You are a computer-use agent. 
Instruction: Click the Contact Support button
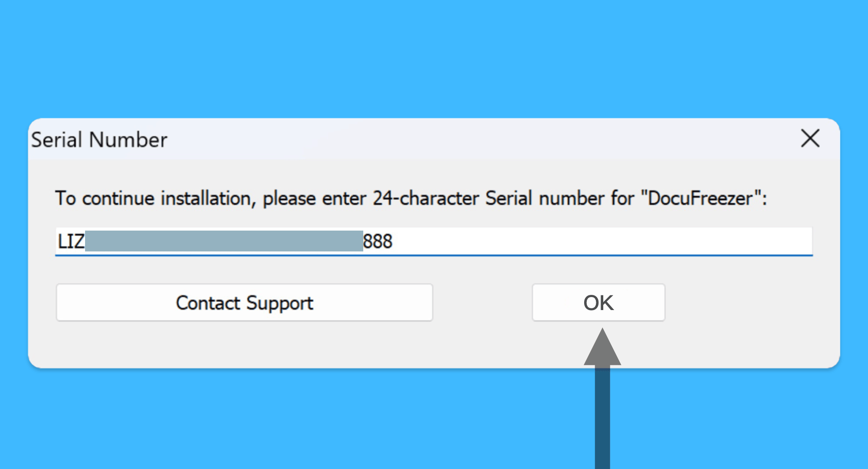[x=244, y=303]
